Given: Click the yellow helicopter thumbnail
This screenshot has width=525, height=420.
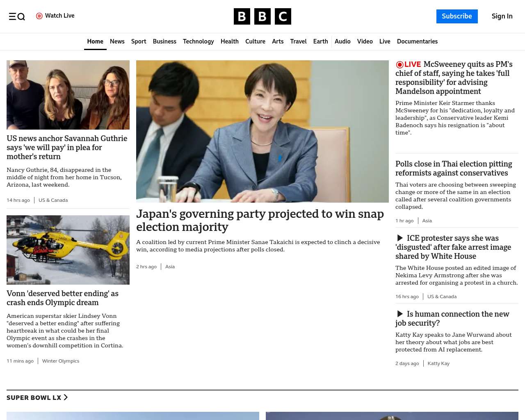Looking at the screenshot, I should point(68,250).
